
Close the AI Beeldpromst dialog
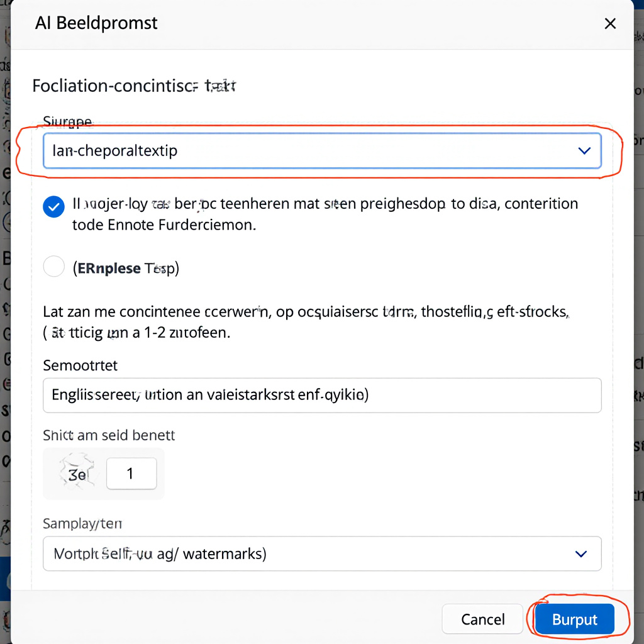(x=610, y=24)
